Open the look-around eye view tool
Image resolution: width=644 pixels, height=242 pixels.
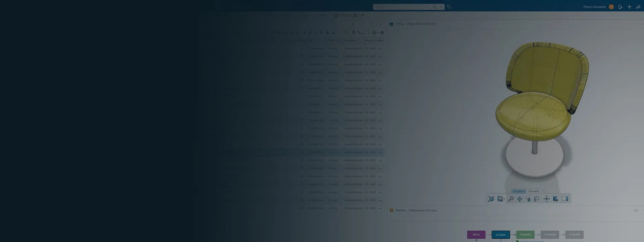point(546,199)
